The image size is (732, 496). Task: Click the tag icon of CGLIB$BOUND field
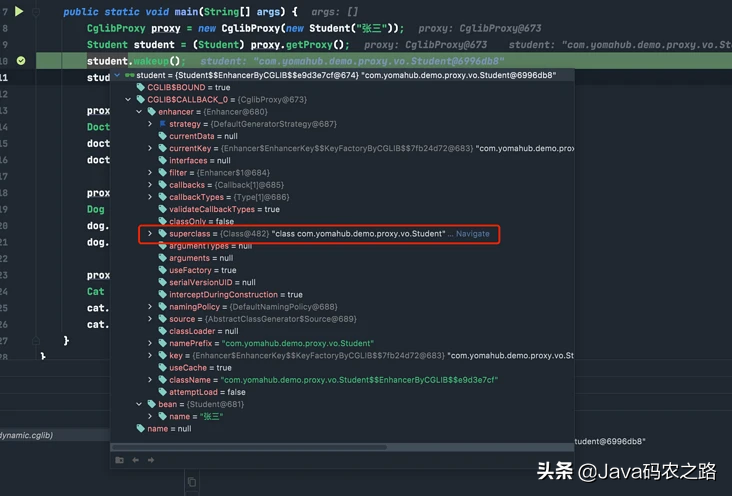tap(141, 87)
